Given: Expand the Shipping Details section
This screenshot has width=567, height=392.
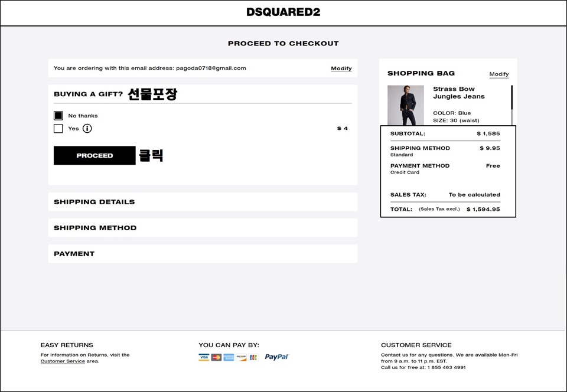Looking at the screenshot, I should (203, 201).
